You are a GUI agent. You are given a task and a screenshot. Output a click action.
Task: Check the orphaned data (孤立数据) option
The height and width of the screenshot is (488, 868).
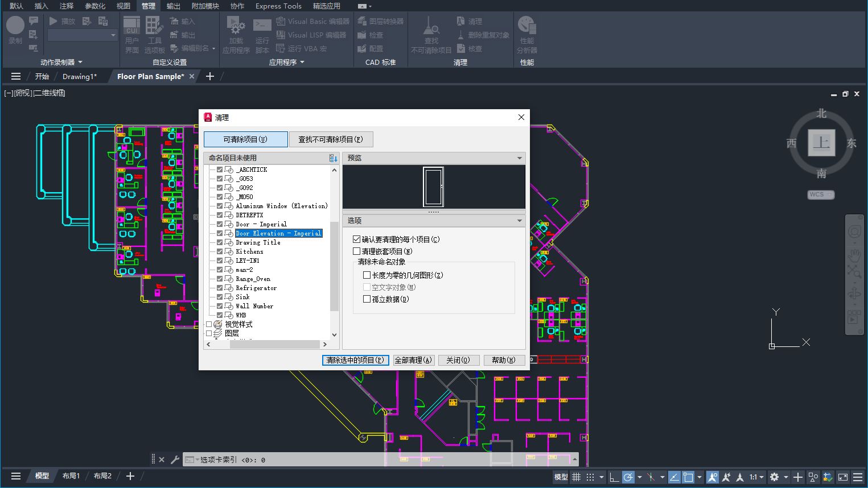coord(367,299)
